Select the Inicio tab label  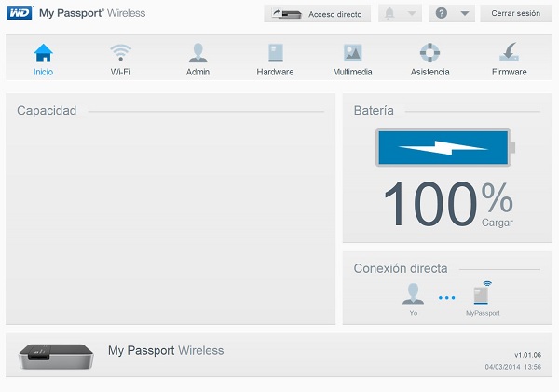[43, 72]
